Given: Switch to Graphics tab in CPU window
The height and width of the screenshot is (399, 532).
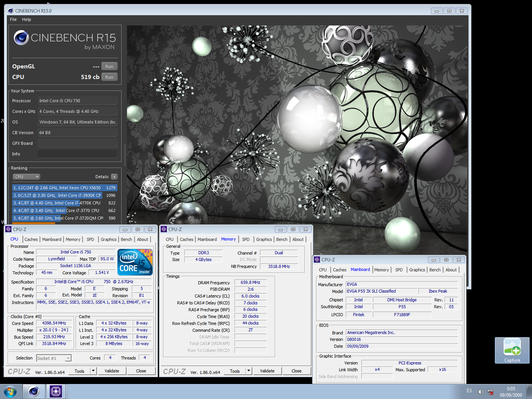Looking at the screenshot, I should pyautogui.click(x=109, y=239).
